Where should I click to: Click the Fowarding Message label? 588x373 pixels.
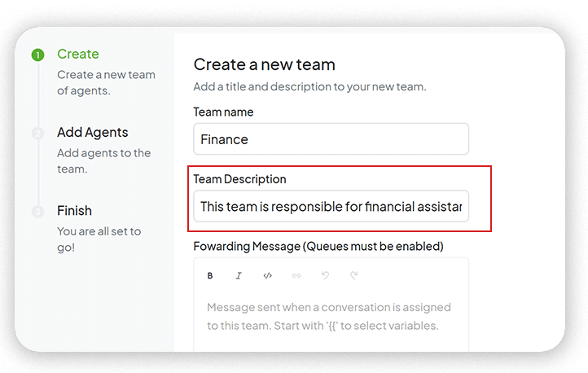[x=318, y=246]
